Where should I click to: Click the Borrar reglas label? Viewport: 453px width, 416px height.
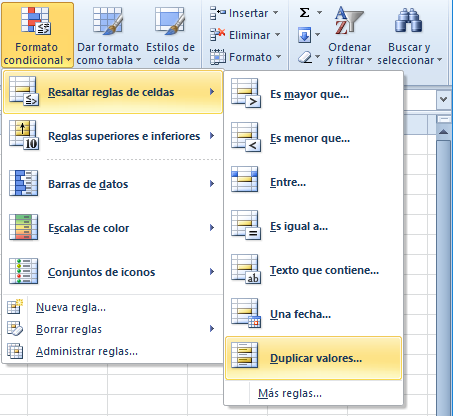pyautogui.click(x=69, y=329)
